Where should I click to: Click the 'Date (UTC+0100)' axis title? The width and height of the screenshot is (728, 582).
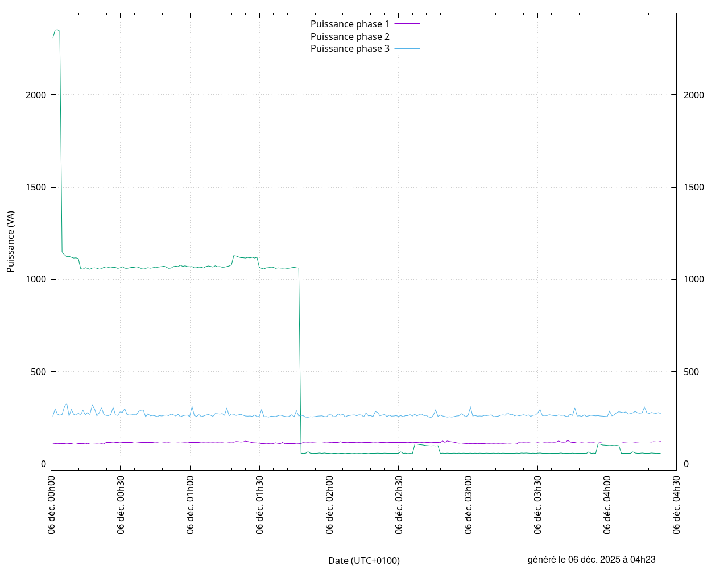click(364, 560)
